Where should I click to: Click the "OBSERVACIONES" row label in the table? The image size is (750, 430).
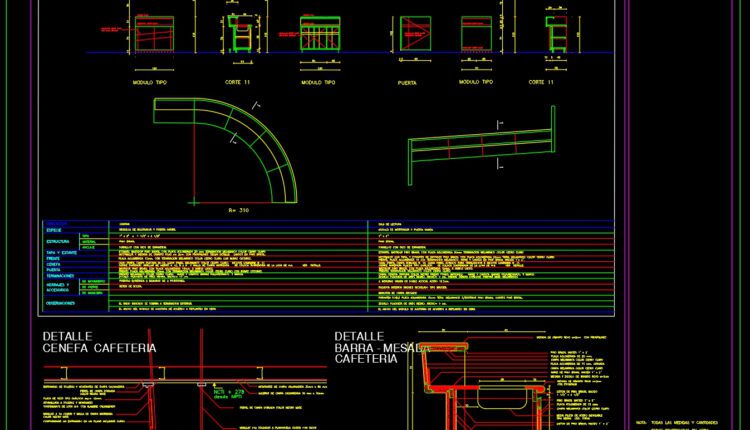[x=60, y=303]
